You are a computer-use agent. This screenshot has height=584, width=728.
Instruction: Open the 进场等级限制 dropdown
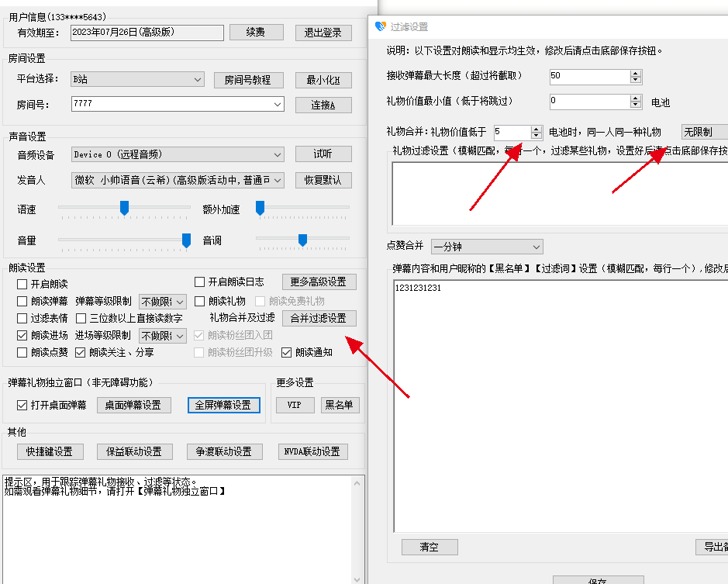(x=163, y=336)
